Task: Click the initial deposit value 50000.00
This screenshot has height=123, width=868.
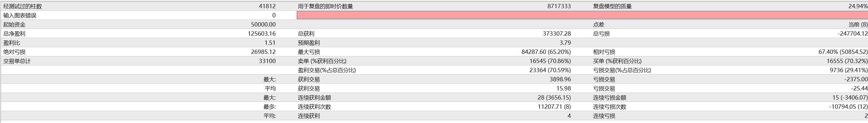Action: click(263, 25)
